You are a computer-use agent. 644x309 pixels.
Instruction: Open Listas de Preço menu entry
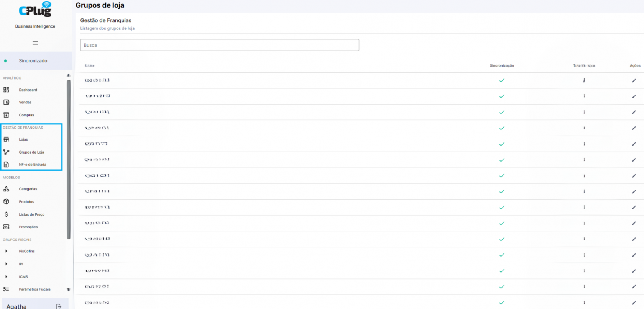pos(32,214)
